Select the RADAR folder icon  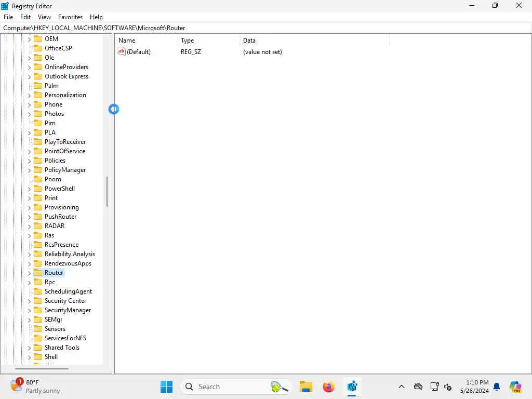(x=38, y=225)
